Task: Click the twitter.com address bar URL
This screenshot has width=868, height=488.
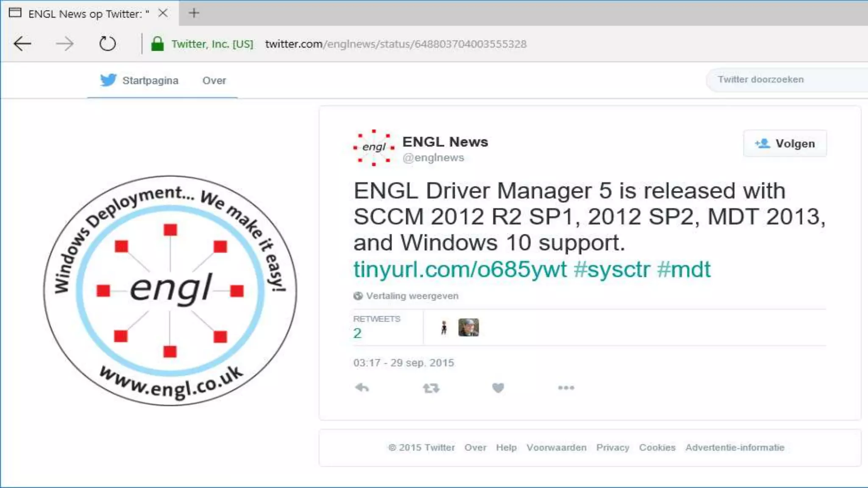Action: (396, 44)
